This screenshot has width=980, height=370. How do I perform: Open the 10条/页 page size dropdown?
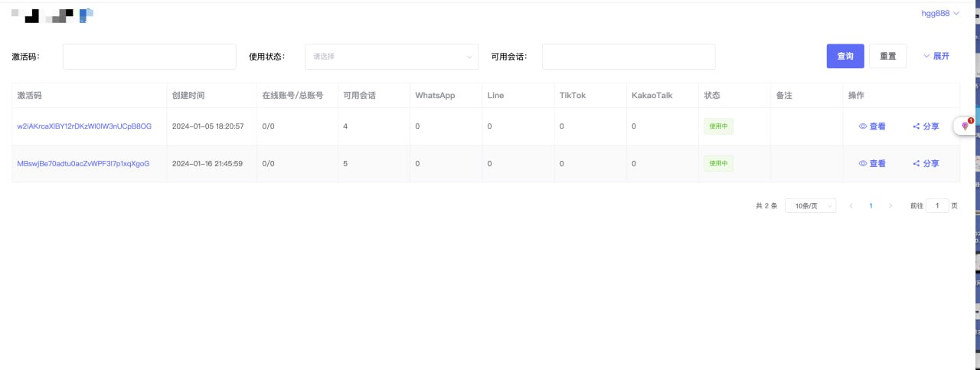point(810,206)
